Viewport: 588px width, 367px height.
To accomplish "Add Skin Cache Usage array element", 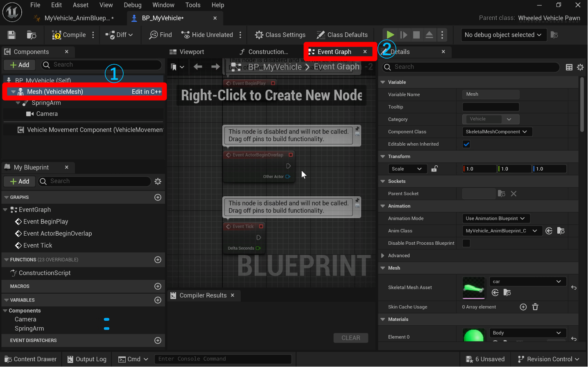I will pos(523,307).
